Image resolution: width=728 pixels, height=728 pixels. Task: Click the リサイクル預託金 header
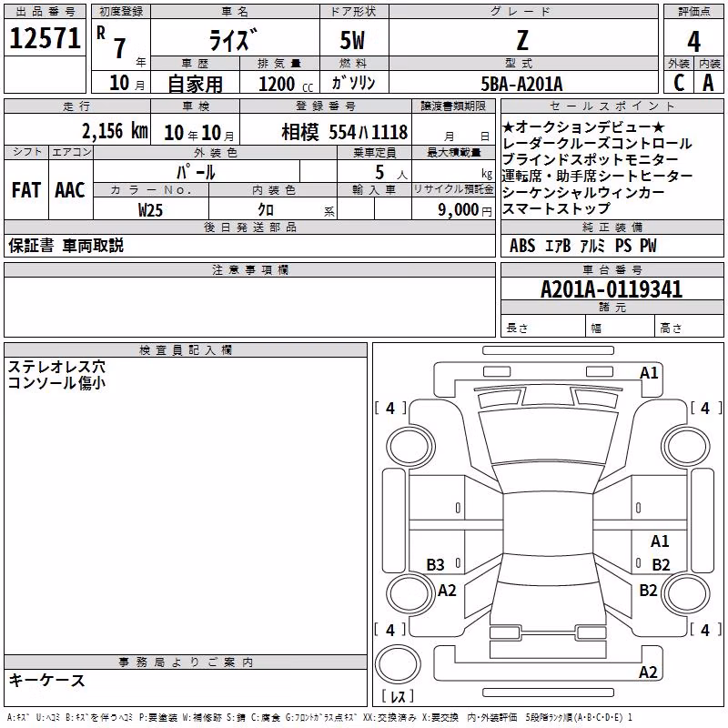click(x=453, y=189)
